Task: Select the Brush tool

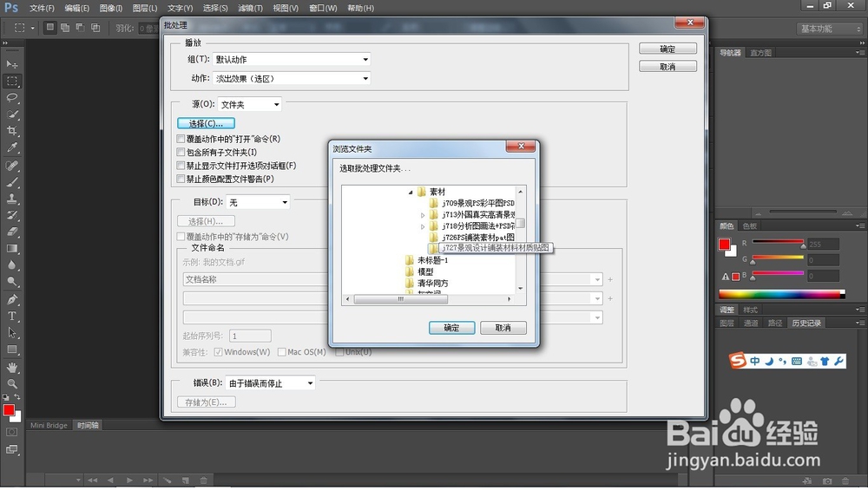Action: (x=11, y=182)
